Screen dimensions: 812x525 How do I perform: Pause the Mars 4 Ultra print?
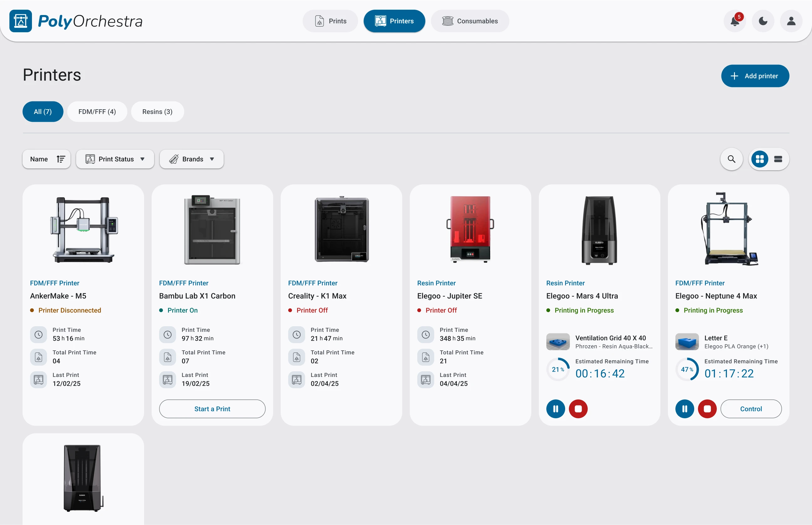pos(555,409)
